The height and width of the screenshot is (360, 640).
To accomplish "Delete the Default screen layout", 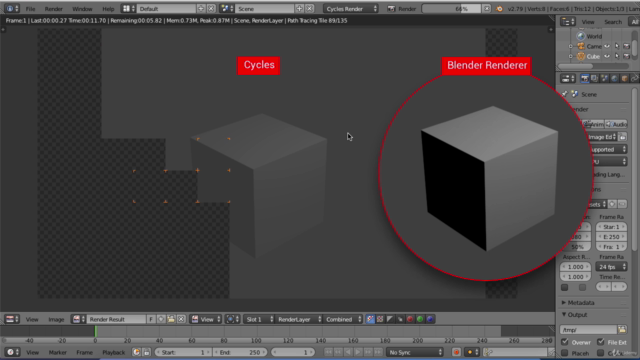I will (211, 8).
